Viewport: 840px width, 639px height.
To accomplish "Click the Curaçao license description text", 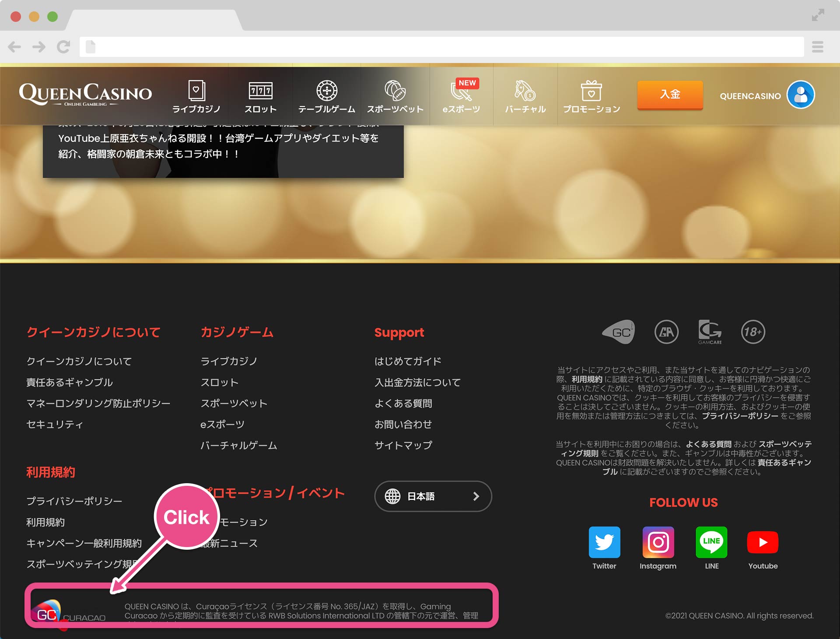I will click(x=301, y=611).
